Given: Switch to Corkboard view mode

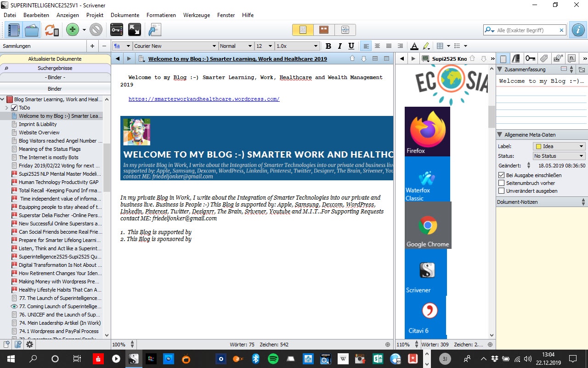Looking at the screenshot, I should (324, 30).
